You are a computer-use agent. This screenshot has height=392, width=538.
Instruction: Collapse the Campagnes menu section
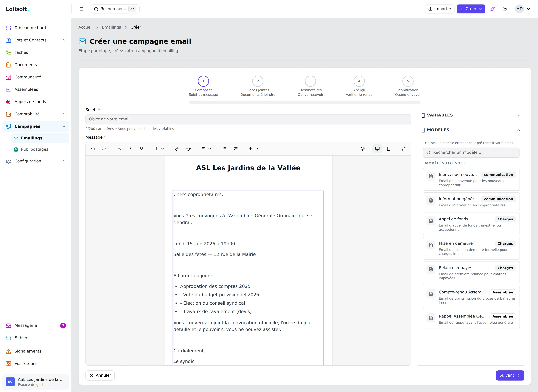[x=36, y=126]
